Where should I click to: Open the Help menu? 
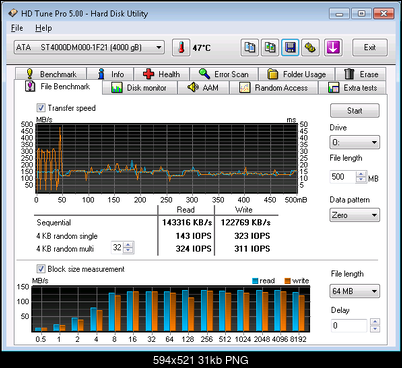point(44,28)
